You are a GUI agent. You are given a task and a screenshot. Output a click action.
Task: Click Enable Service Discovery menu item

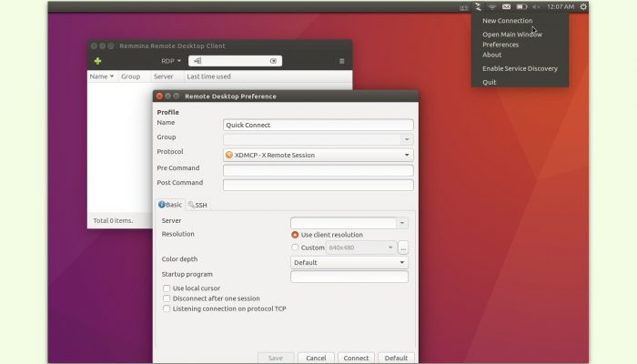click(520, 68)
